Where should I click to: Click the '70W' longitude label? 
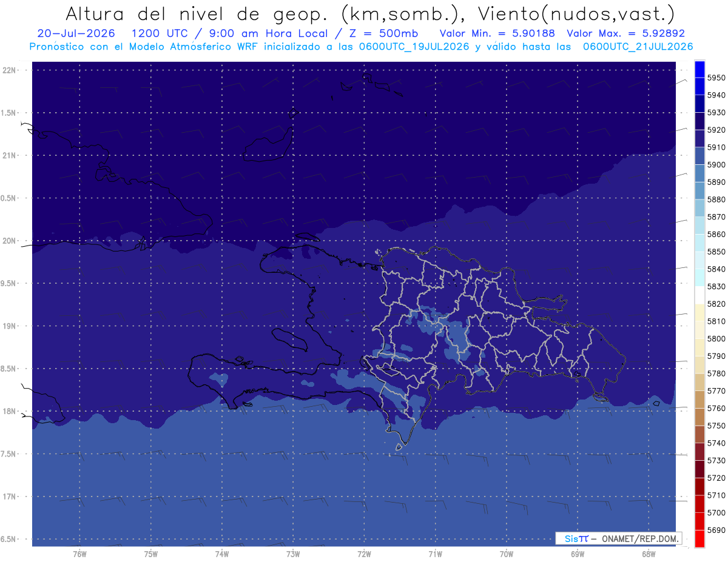pos(506,554)
